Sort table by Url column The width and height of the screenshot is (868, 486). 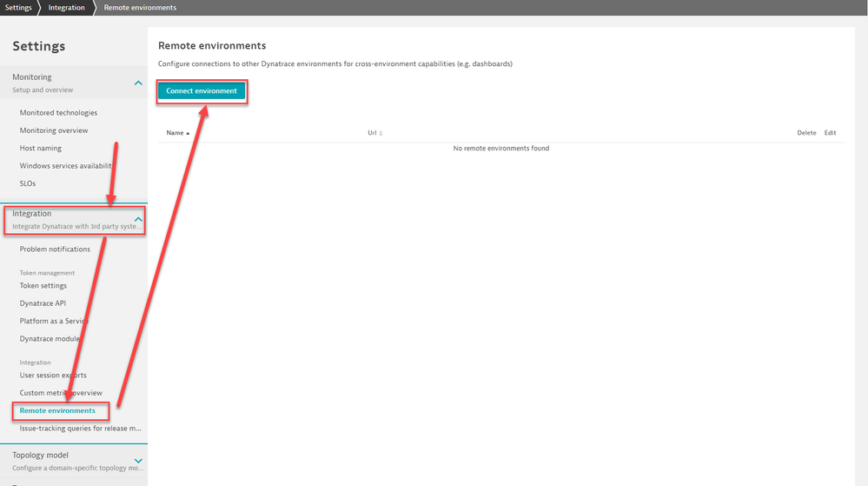[x=374, y=133]
